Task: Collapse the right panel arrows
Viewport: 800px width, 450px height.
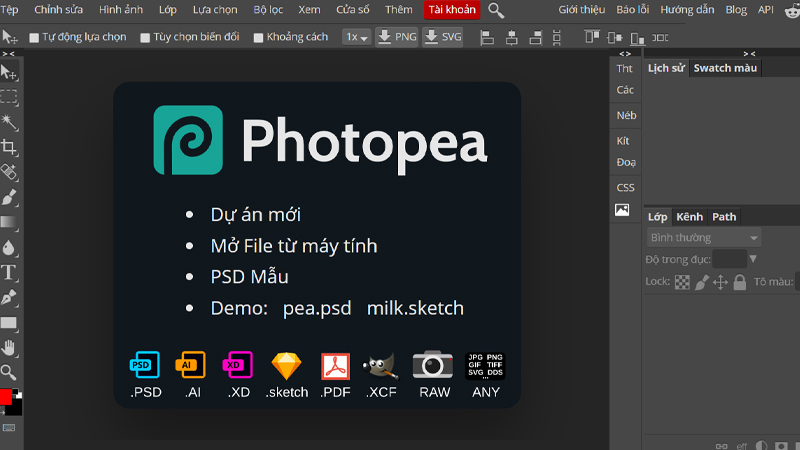Action: pos(749,54)
